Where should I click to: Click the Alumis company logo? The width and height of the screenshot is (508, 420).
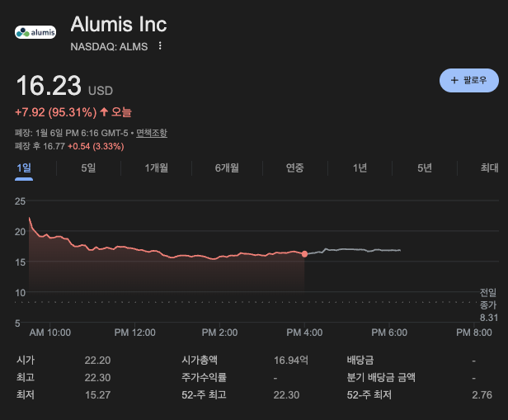pos(35,32)
